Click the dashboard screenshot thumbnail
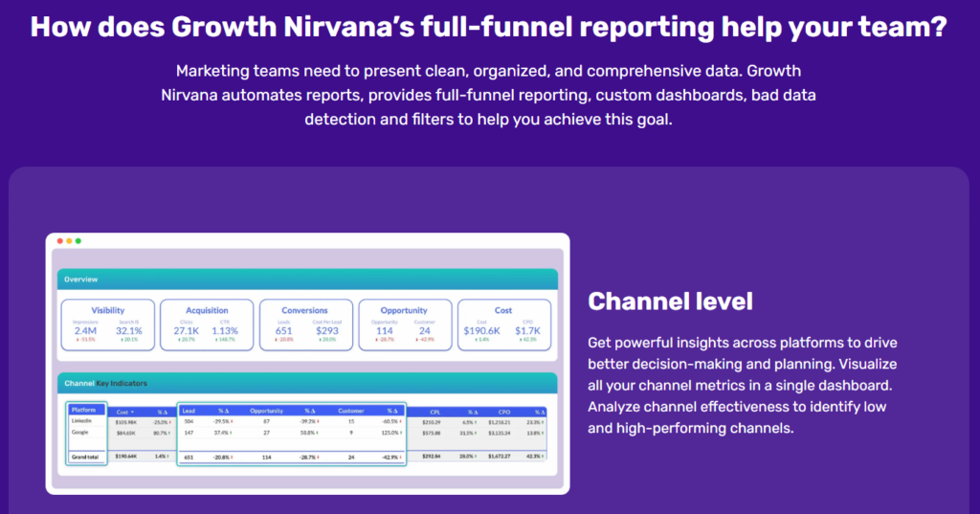Screen dimensions: 980x514 [307, 364]
